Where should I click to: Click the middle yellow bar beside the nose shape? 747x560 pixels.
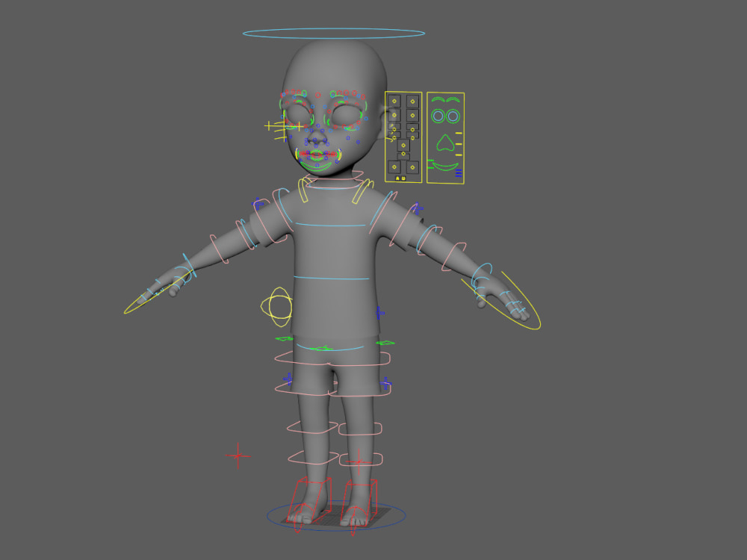click(459, 144)
